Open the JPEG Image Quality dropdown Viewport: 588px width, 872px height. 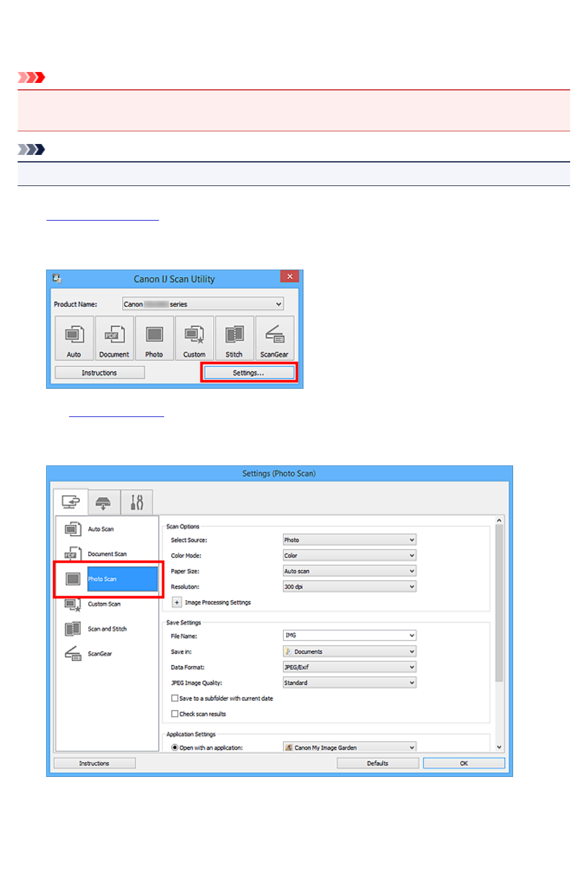point(350,683)
